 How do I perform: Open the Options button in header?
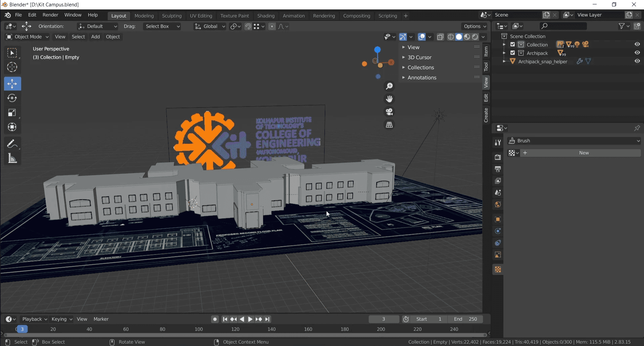[x=475, y=26]
